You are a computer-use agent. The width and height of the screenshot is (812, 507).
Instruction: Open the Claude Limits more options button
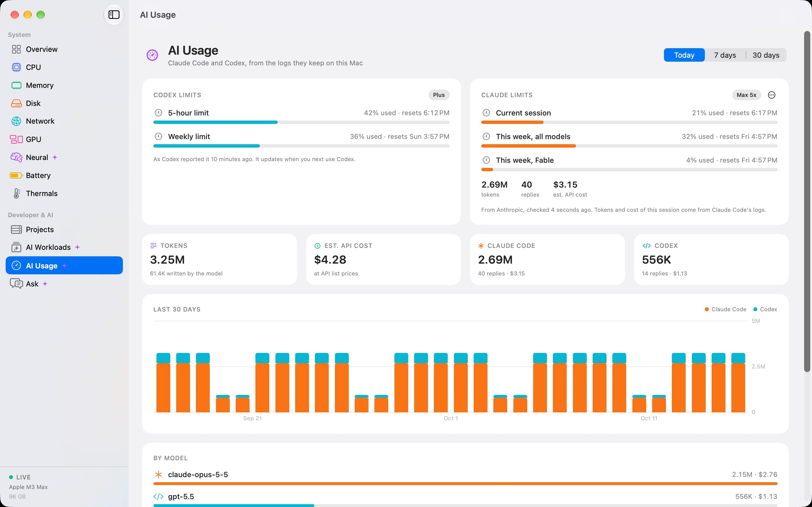[x=771, y=95]
